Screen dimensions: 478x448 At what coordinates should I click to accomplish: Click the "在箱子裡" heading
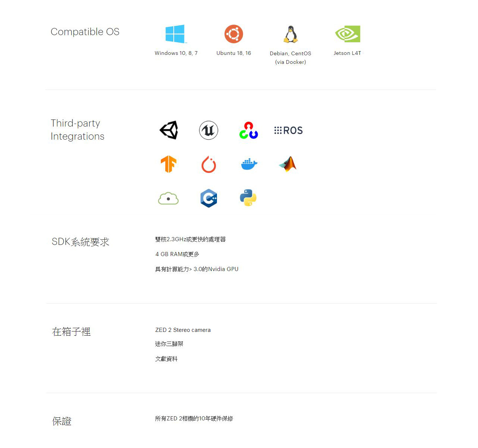[71, 332]
